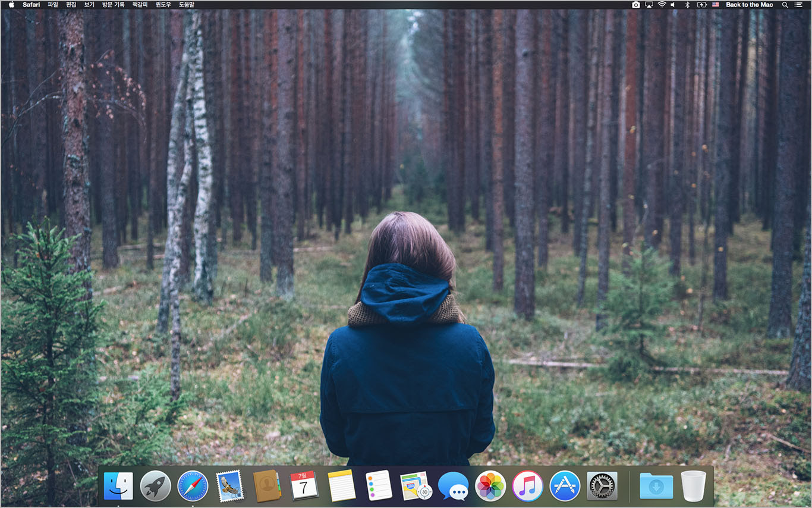Launch Photos from the Dock
This screenshot has height=508, width=812.
pyautogui.click(x=490, y=486)
